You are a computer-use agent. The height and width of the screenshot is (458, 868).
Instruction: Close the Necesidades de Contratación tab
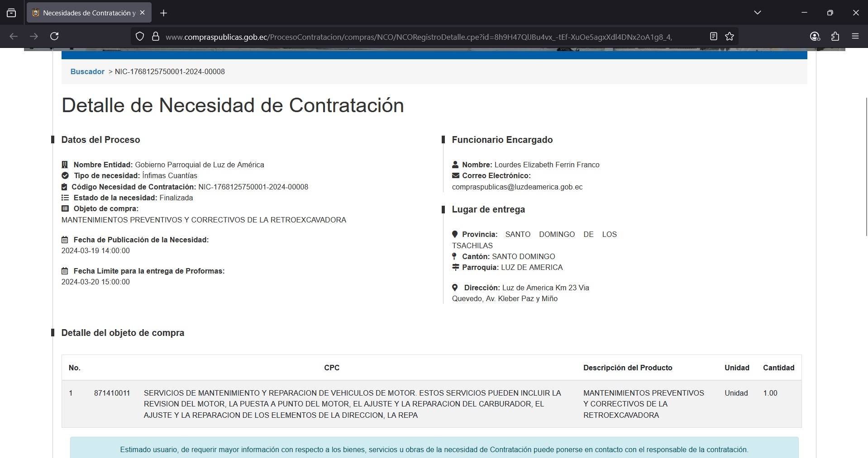[x=142, y=13]
